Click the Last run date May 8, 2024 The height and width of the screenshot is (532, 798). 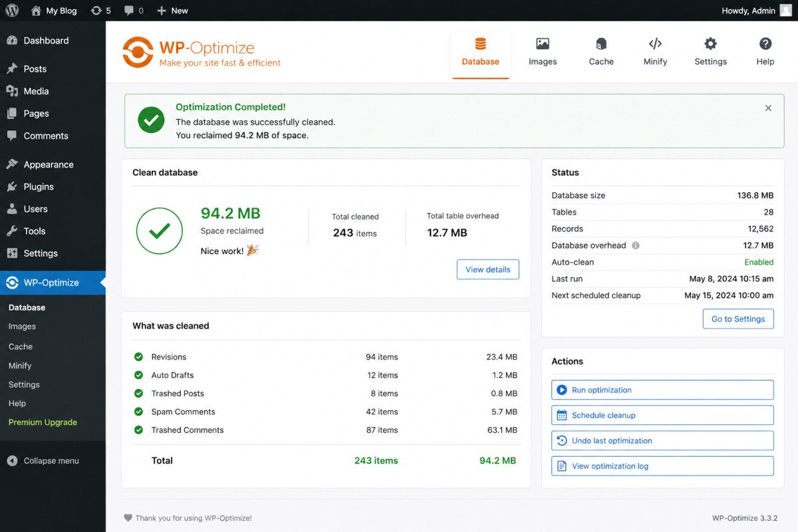click(731, 279)
